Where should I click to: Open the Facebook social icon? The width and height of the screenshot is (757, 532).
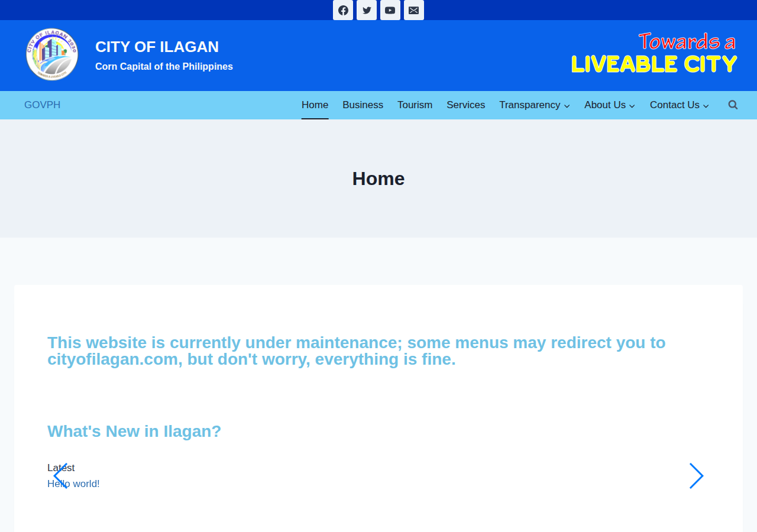pyautogui.click(x=343, y=10)
